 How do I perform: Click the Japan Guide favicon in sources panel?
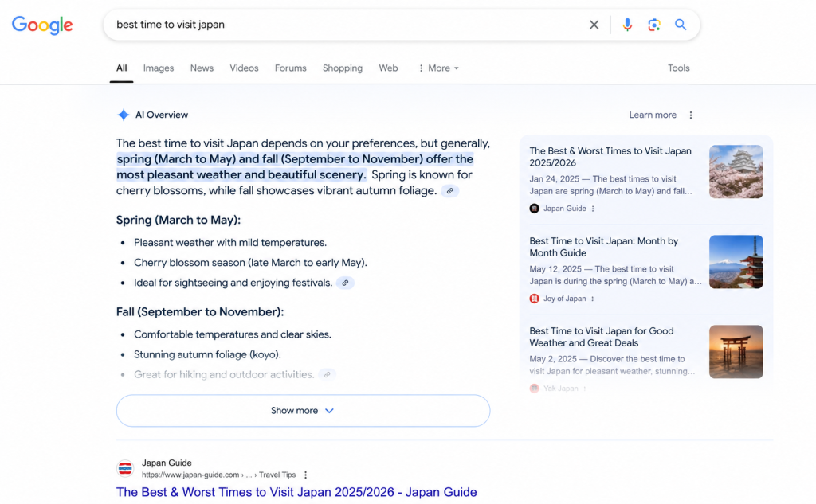pos(534,209)
